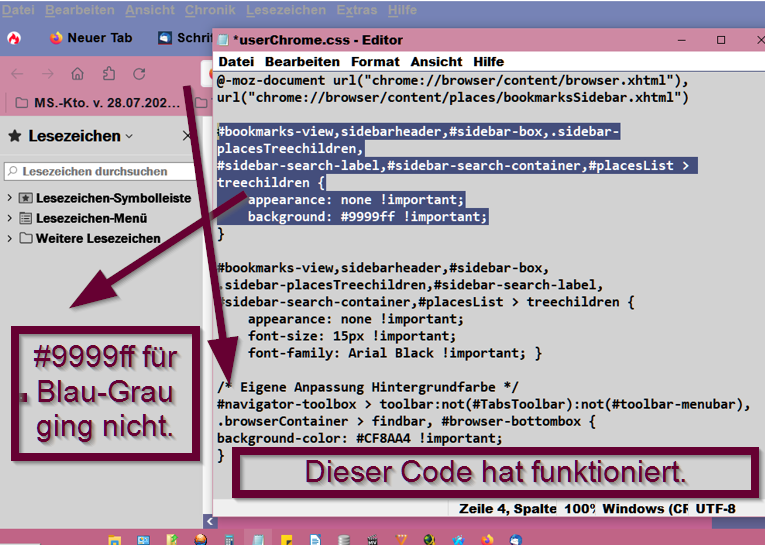Focus the Lesezeichen durchsuchen search field

pyautogui.click(x=101, y=171)
